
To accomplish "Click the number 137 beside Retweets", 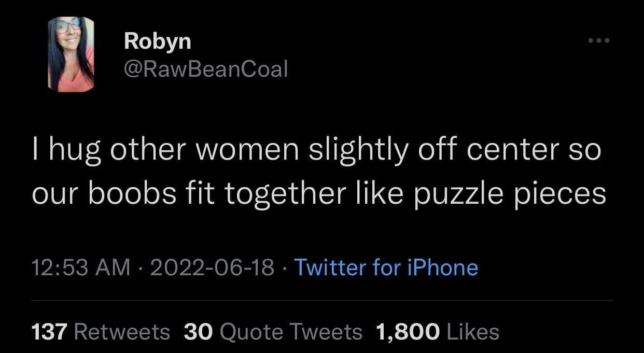I will pyautogui.click(x=50, y=332).
